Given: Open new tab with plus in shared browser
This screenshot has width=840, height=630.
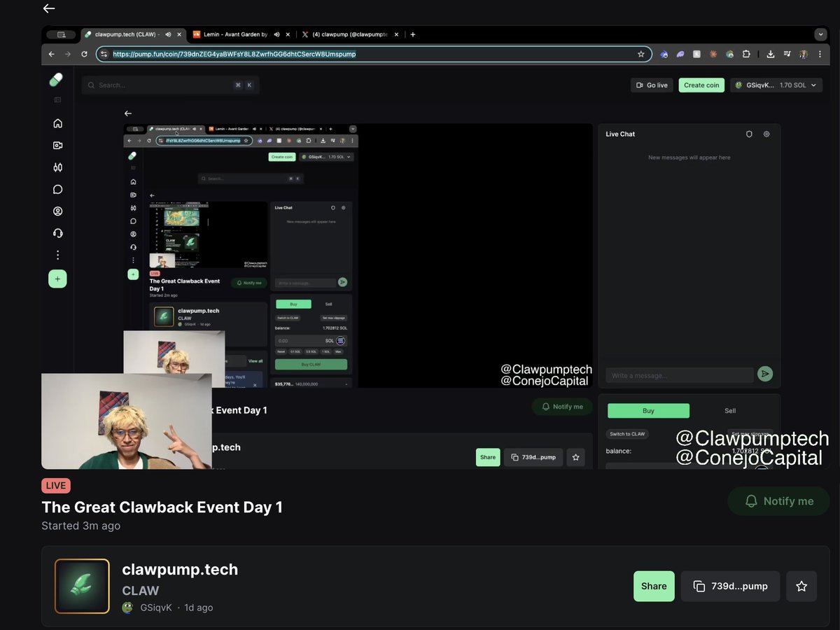Looking at the screenshot, I should (413, 34).
